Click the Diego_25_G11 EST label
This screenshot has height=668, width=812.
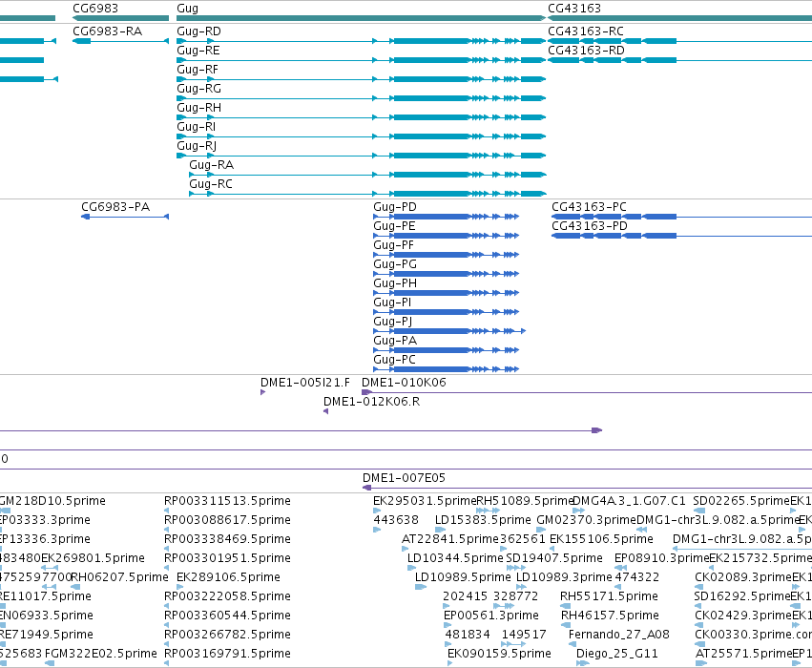pos(617,654)
